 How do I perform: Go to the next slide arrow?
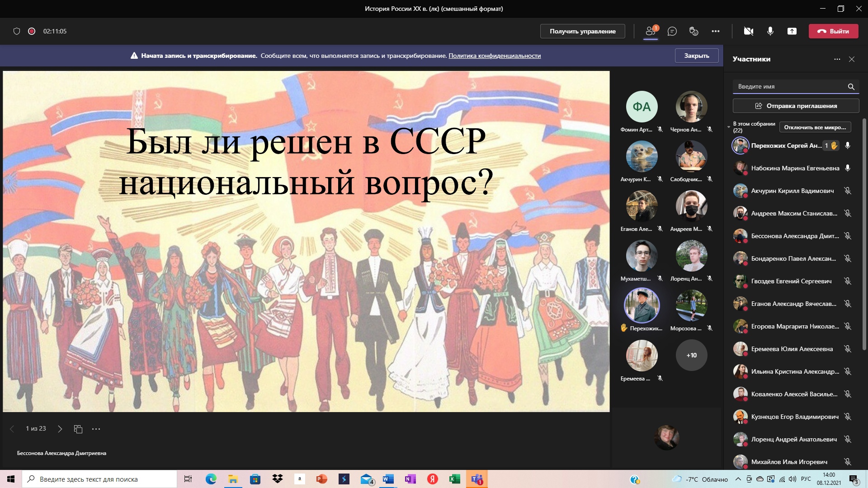click(x=60, y=429)
